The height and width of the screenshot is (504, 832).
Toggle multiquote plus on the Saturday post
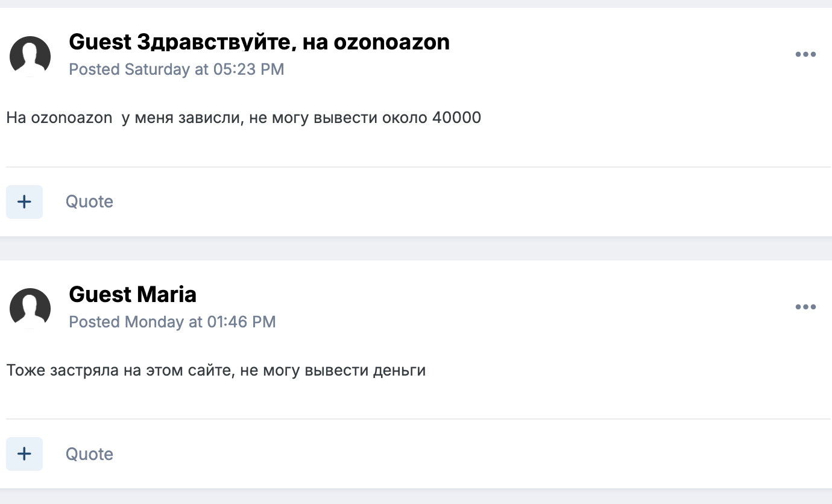pyautogui.click(x=24, y=202)
